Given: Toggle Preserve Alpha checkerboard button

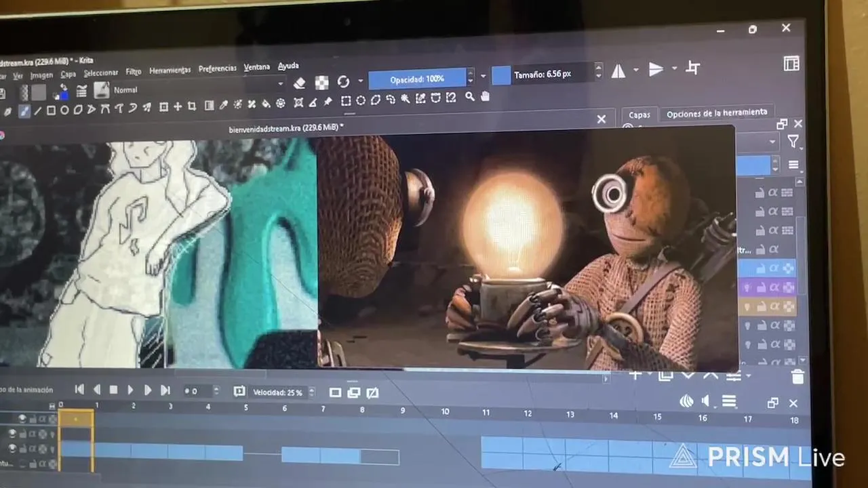Looking at the screenshot, I should coord(321,83).
